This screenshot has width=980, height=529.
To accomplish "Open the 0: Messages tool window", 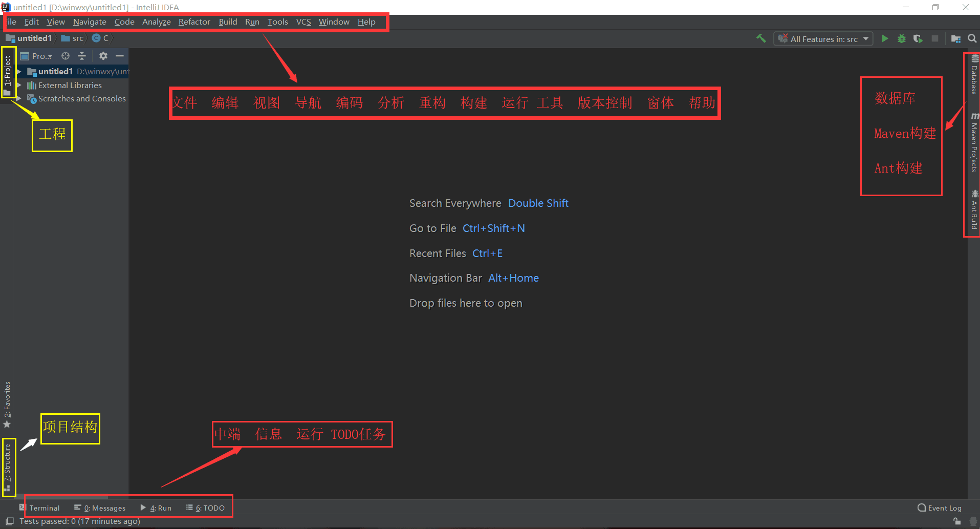I will (100, 508).
